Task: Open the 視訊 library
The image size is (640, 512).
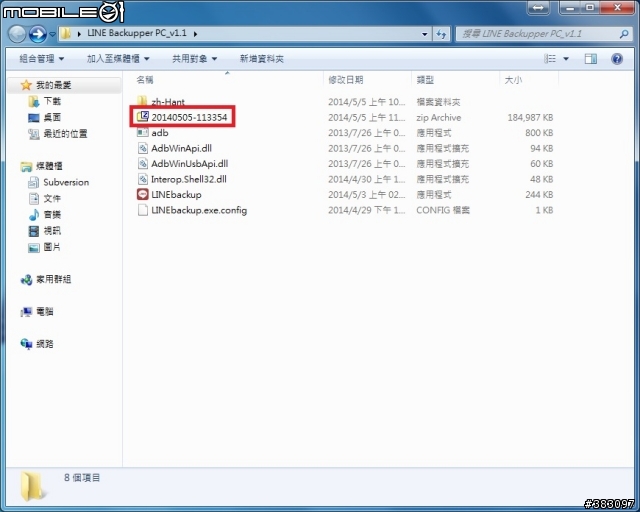Action: point(44,231)
